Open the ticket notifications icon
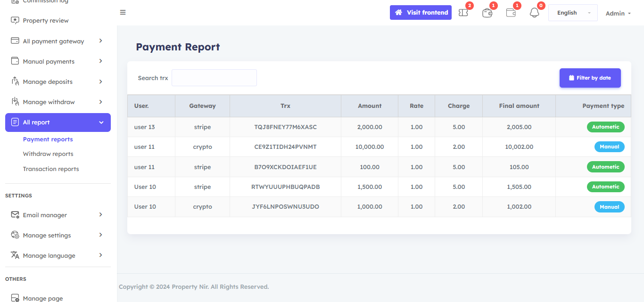The image size is (644, 302). click(463, 13)
